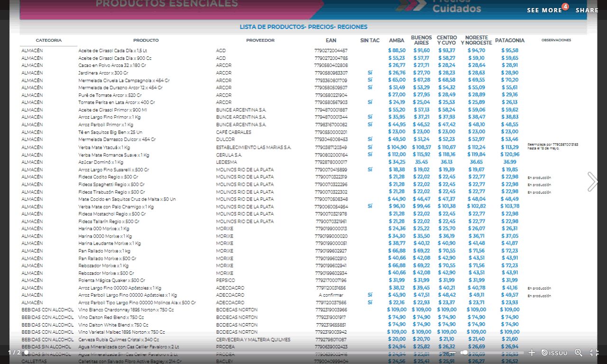
Task: Click the EAN column header
Action: point(331,40)
